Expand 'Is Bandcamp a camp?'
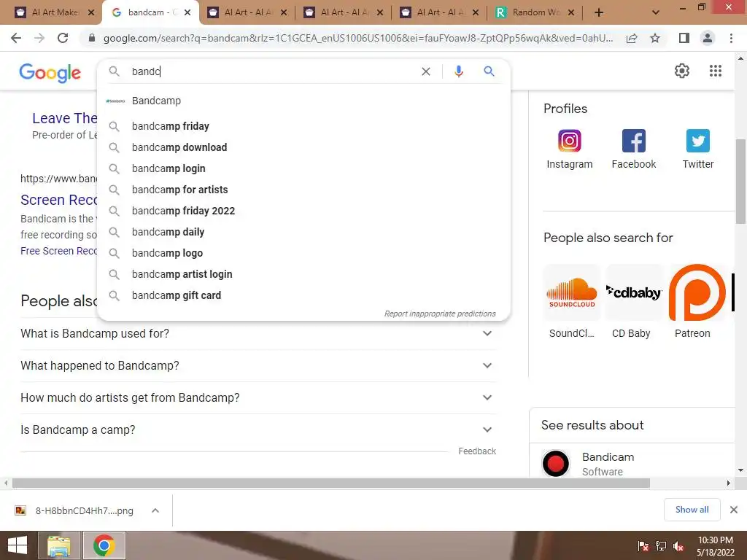The image size is (747, 560). [x=258, y=429]
